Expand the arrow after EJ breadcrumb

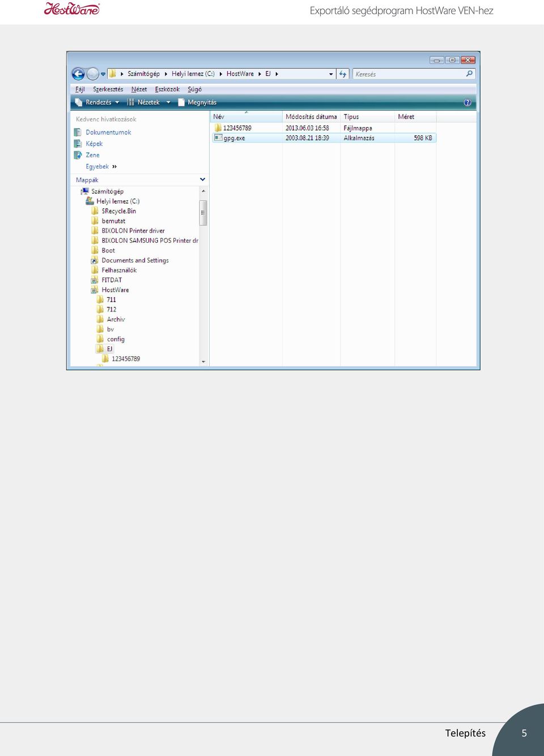tap(277, 74)
